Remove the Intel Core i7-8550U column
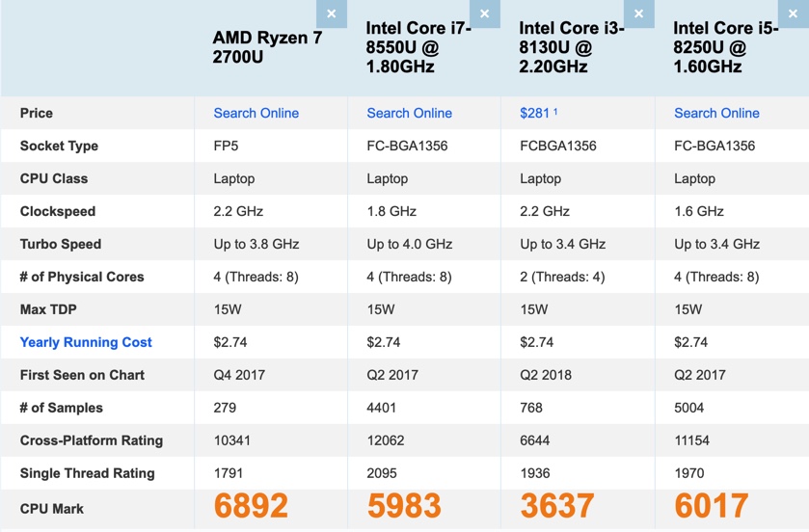This screenshot has width=809, height=532. point(484,13)
